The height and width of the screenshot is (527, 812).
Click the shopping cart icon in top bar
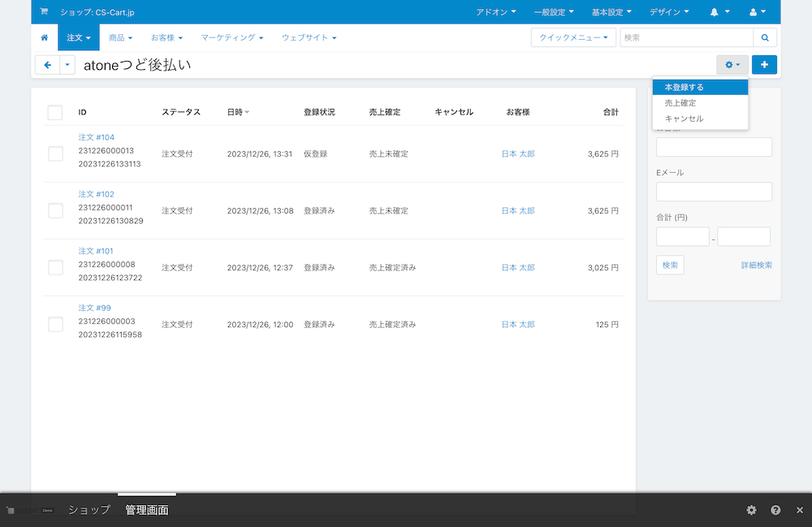tap(44, 11)
